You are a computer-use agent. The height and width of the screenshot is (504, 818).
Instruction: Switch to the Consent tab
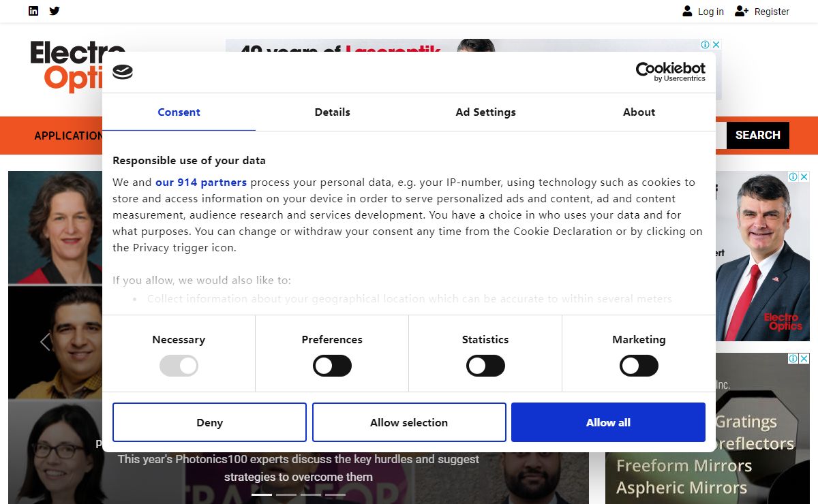179,112
